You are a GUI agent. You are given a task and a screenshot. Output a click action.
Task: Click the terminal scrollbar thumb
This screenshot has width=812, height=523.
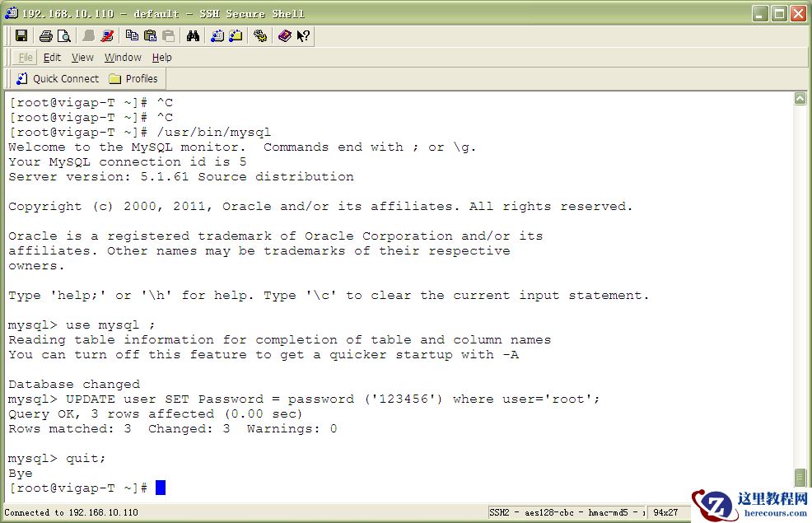click(800, 477)
